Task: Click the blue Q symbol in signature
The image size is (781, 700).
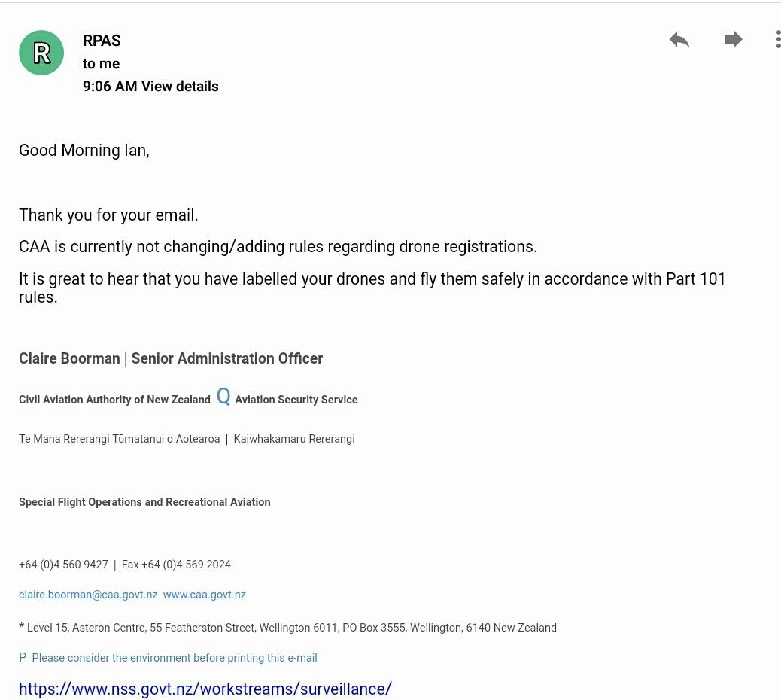Action: pyautogui.click(x=223, y=397)
